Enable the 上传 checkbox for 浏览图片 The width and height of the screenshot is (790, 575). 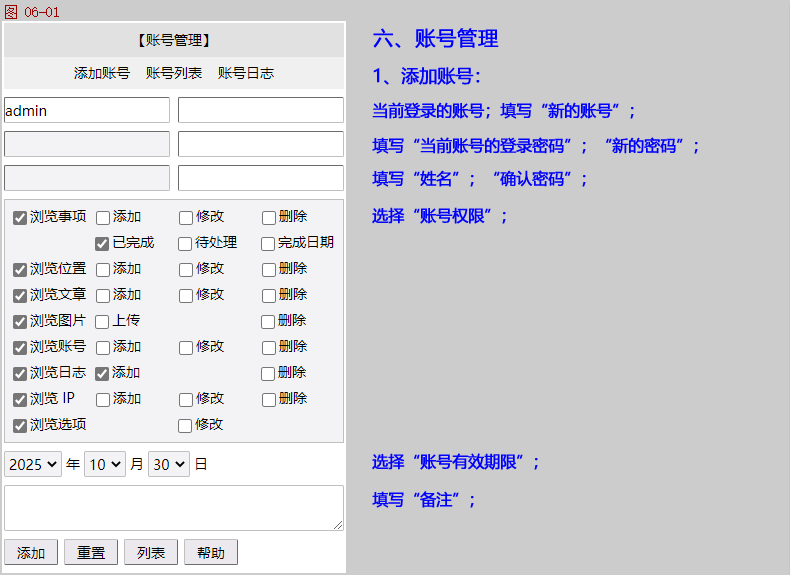102,321
